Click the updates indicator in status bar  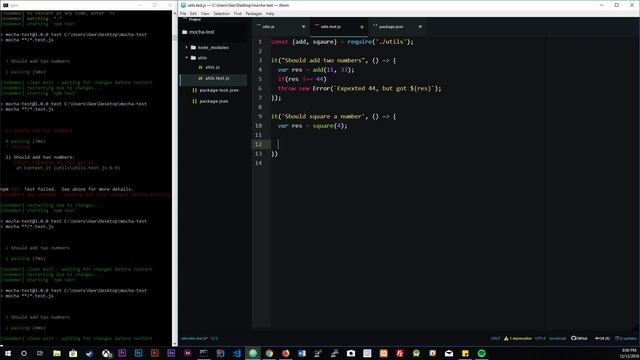[x=626, y=338]
